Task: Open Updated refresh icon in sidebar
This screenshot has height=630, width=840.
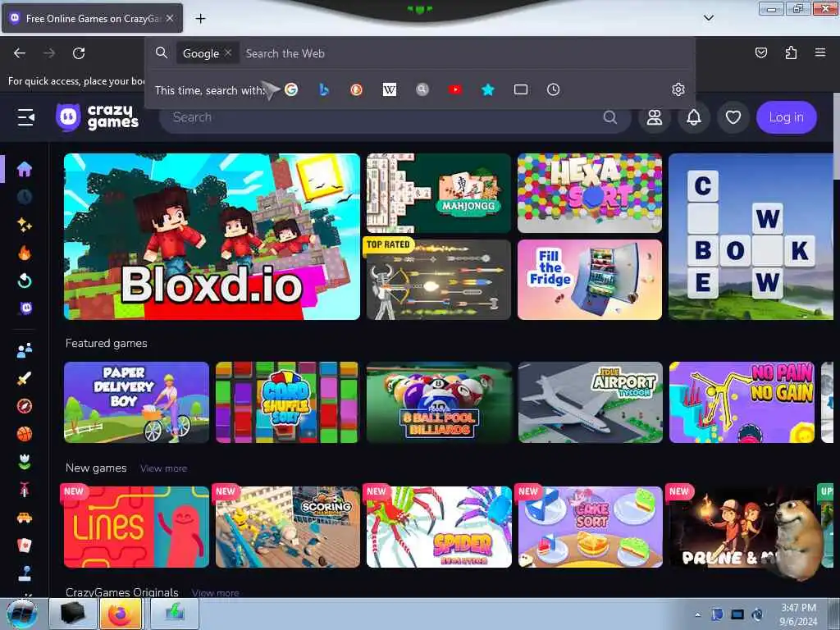Action: pyautogui.click(x=24, y=281)
